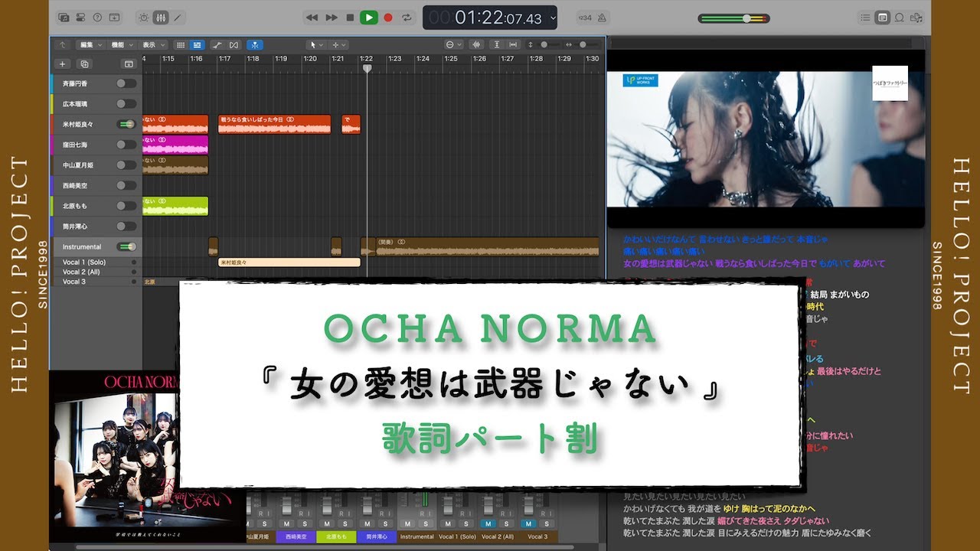Turn off the 米村姫良々 track switch

point(126,124)
